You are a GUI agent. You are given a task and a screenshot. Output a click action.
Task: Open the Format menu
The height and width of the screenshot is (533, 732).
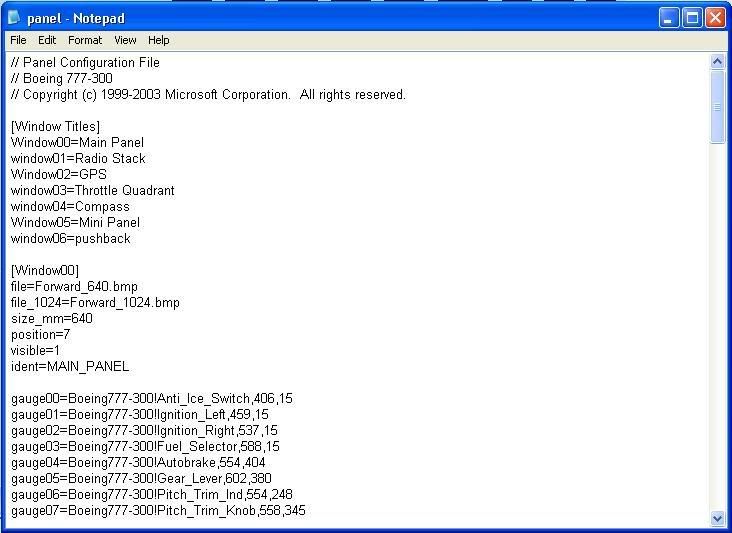pos(85,40)
